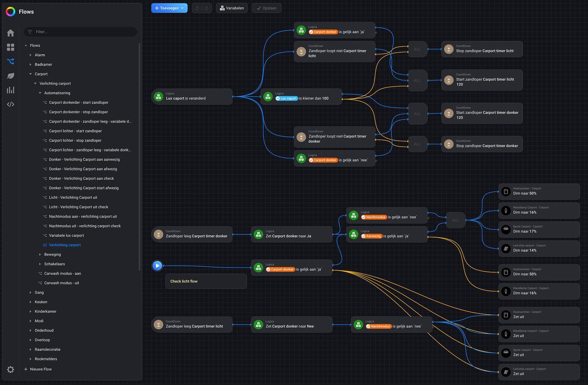Click Wandlamp icon on its Zet uit card

coord(506,334)
